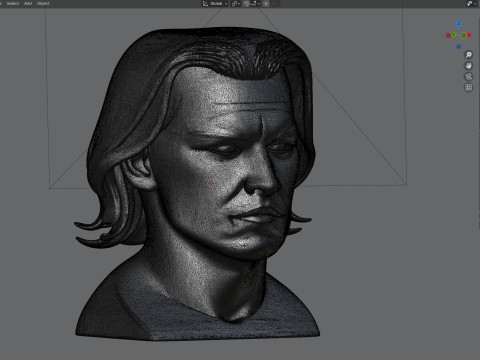Viewport: 480px width, 360px height.
Task: Click the hand pan view button
Action: pyautogui.click(x=469, y=66)
